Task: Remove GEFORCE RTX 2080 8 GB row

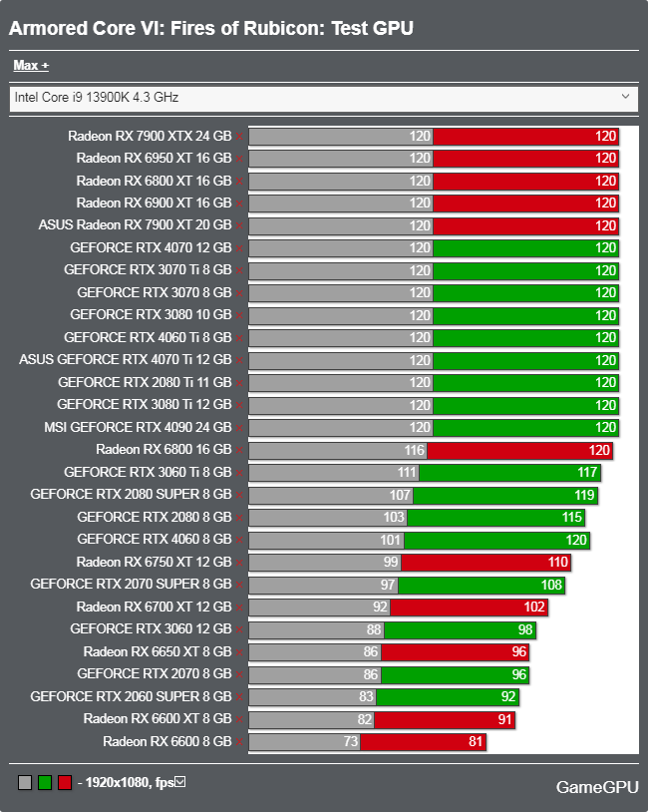Action: [x=239, y=518]
